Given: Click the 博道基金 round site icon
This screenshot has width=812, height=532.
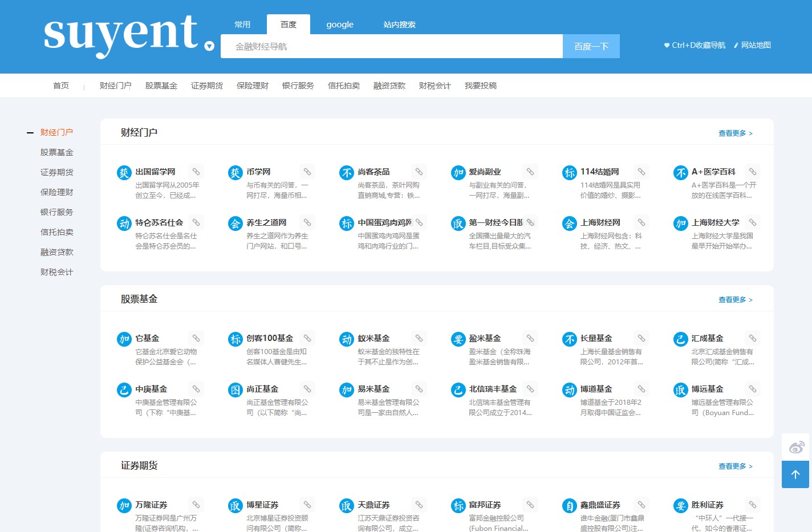Looking at the screenshot, I should coord(569,390).
